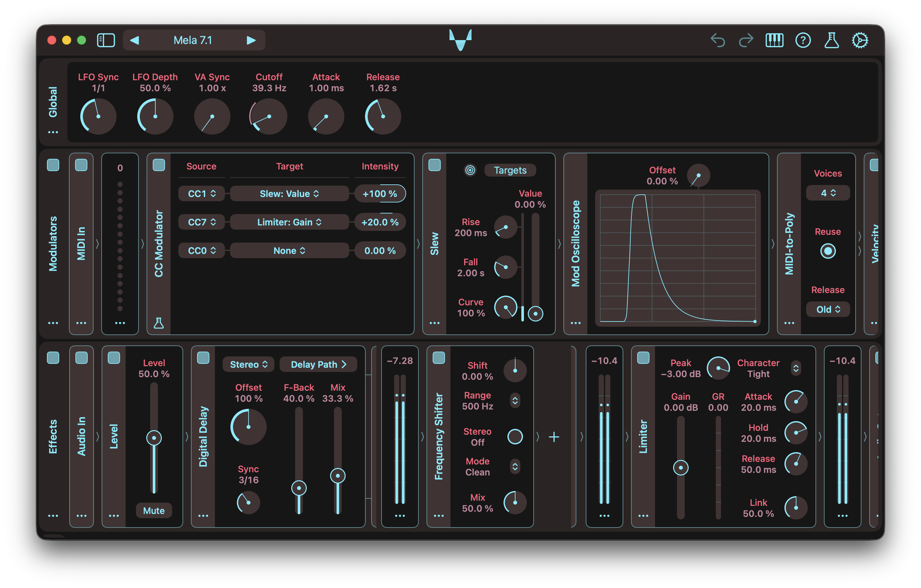
Task: Open the help question mark icon
Action: click(803, 40)
